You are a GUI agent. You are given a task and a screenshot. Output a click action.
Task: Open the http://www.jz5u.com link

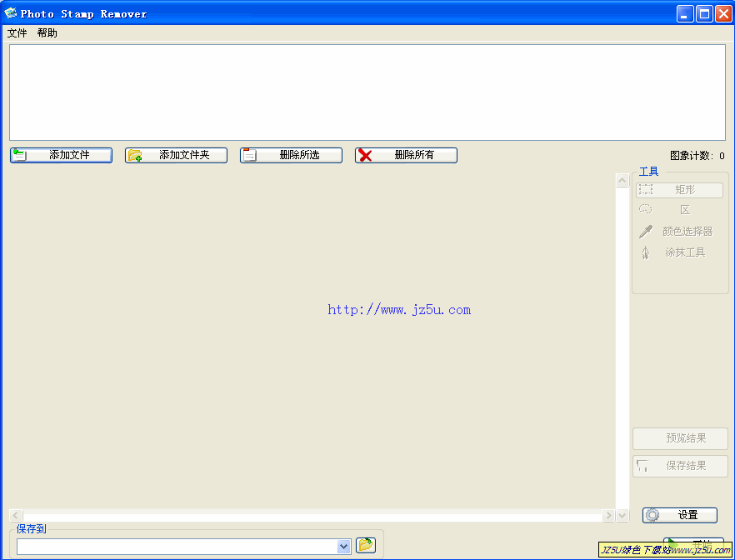399,310
